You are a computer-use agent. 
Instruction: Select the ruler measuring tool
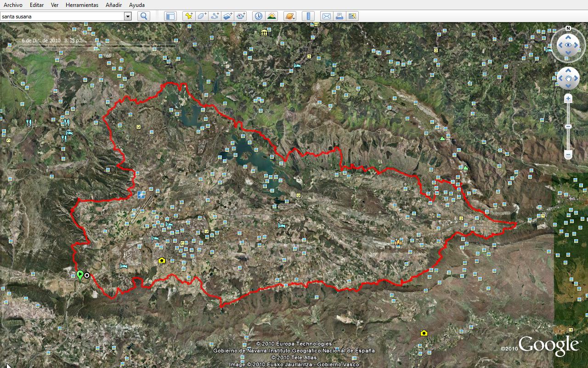tap(309, 16)
